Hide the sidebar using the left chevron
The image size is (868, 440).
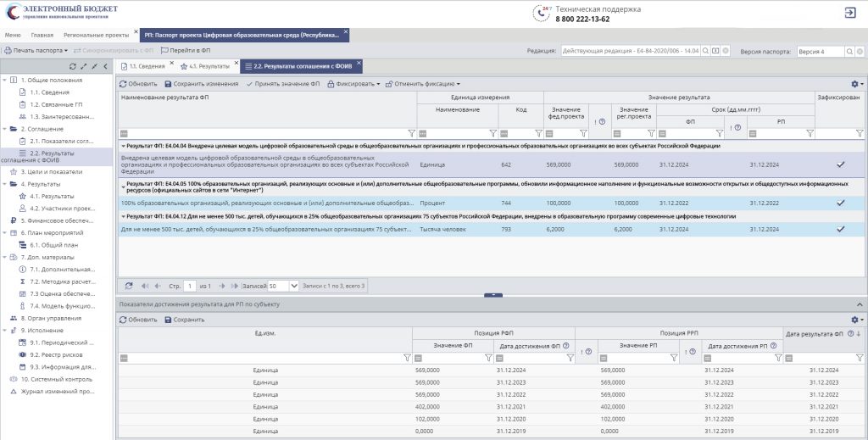pos(106,66)
